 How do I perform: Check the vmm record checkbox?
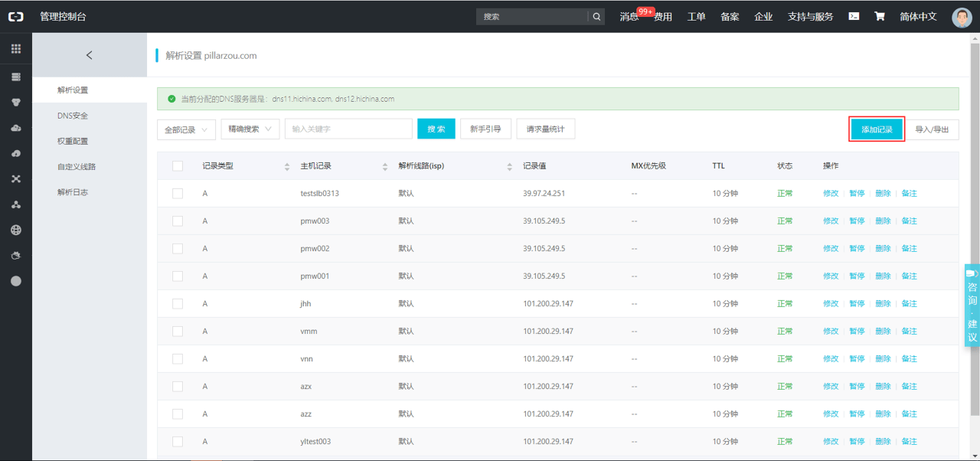tap(178, 332)
